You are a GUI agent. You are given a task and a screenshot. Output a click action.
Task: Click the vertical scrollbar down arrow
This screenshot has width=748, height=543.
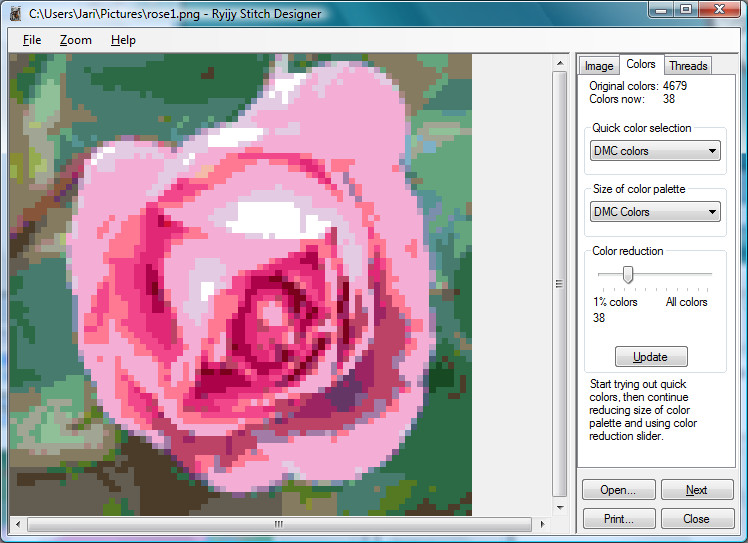[x=560, y=508]
